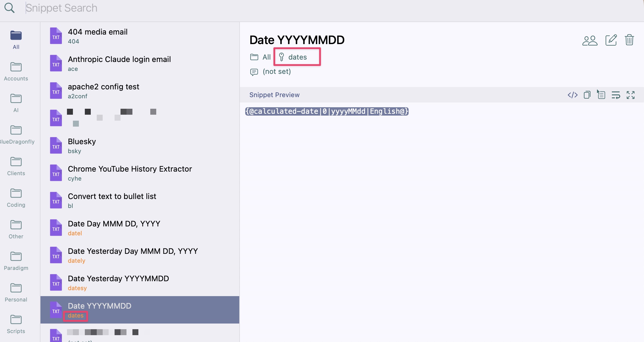Open the Clients folder in sidebar
This screenshot has height=342, width=644.
(x=16, y=166)
